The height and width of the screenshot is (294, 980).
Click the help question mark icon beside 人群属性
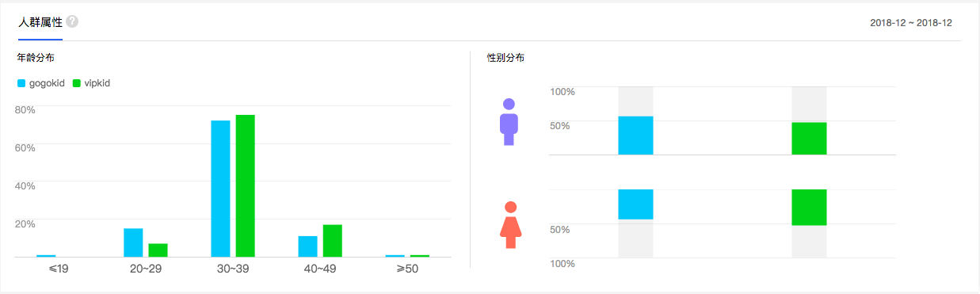(x=72, y=21)
